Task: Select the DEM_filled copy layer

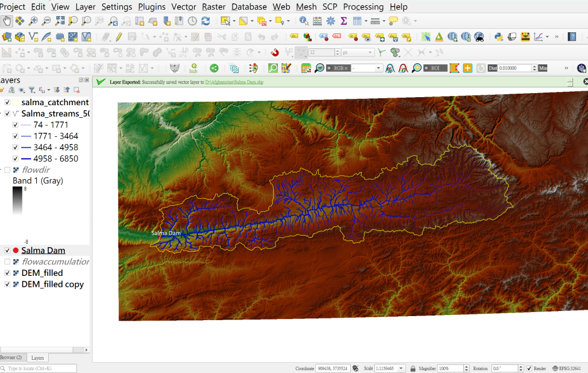Action: tap(52, 284)
